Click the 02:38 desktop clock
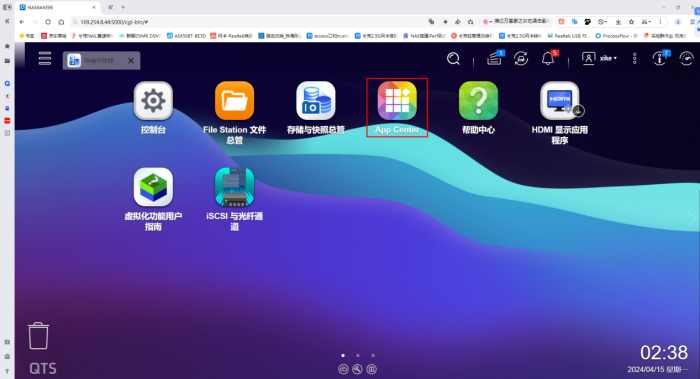The width and height of the screenshot is (700, 379). (x=664, y=353)
